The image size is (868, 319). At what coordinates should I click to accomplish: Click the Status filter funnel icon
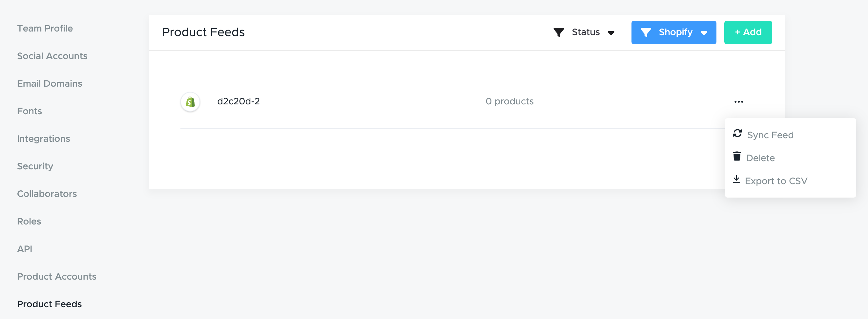pyautogui.click(x=558, y=32)
